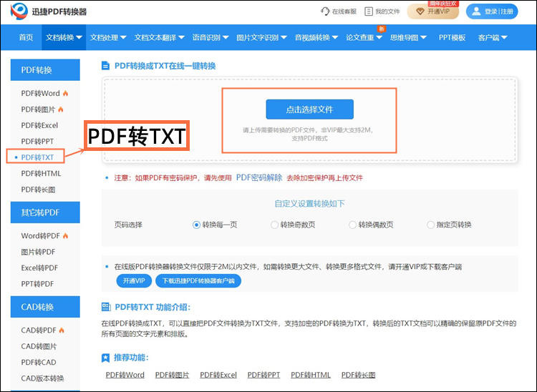Screen dimensions: 537x392
Task: Click the 迅捷PDF转换器 logo icon
Action: tap(19, 11)
